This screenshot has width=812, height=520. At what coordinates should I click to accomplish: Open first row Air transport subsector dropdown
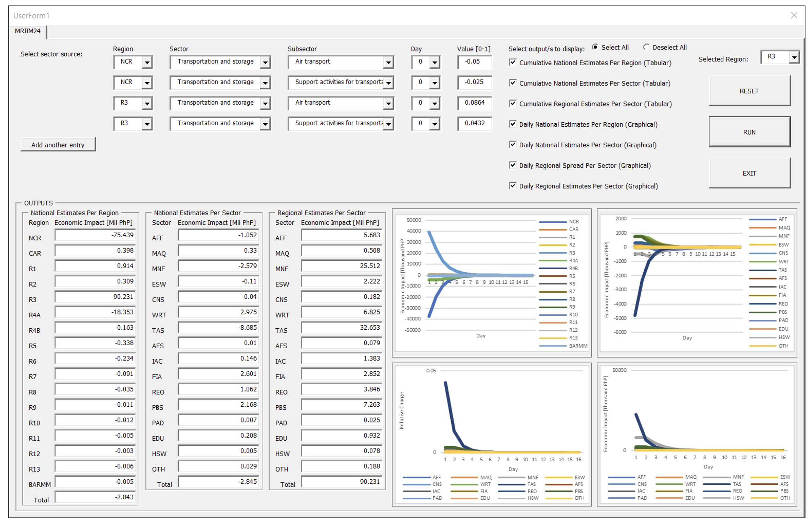click(x=388, y=63)
